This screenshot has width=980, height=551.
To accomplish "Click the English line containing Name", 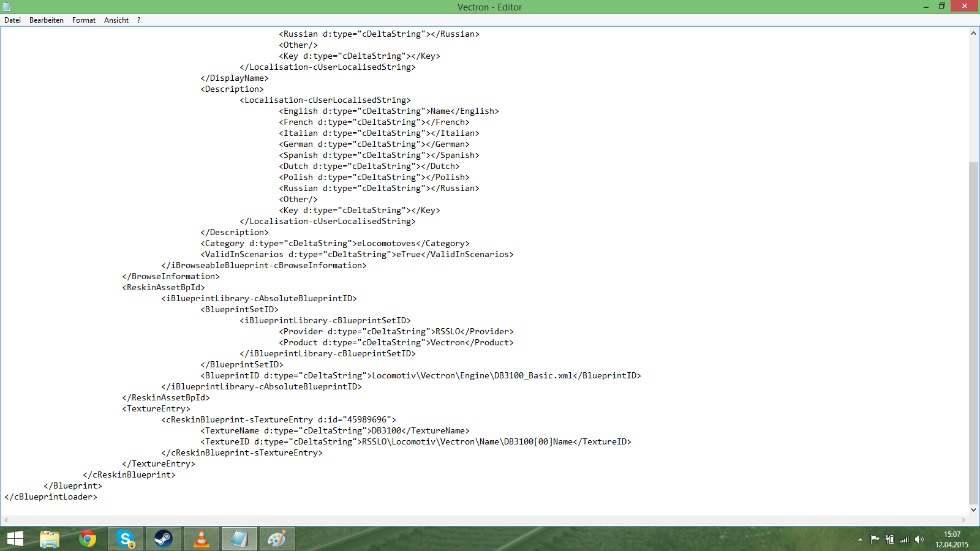I will pyautogui.click(x=389, y=111).
